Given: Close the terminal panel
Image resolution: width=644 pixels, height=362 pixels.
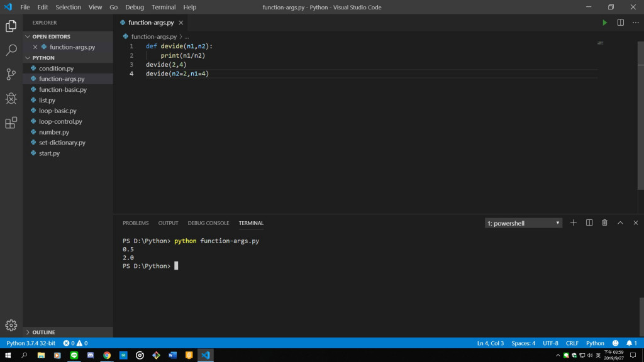Looking at the screenshot, I should click(636, 223).
